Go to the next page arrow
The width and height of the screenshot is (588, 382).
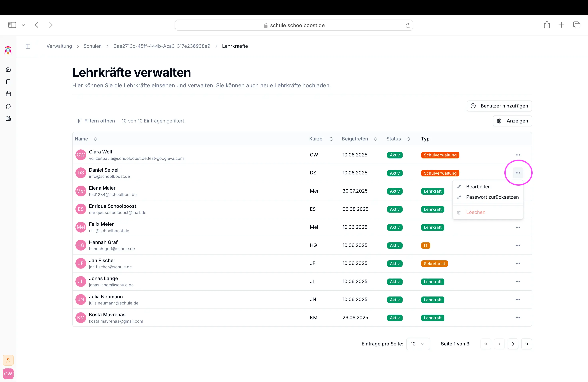[x=513, y=344]
